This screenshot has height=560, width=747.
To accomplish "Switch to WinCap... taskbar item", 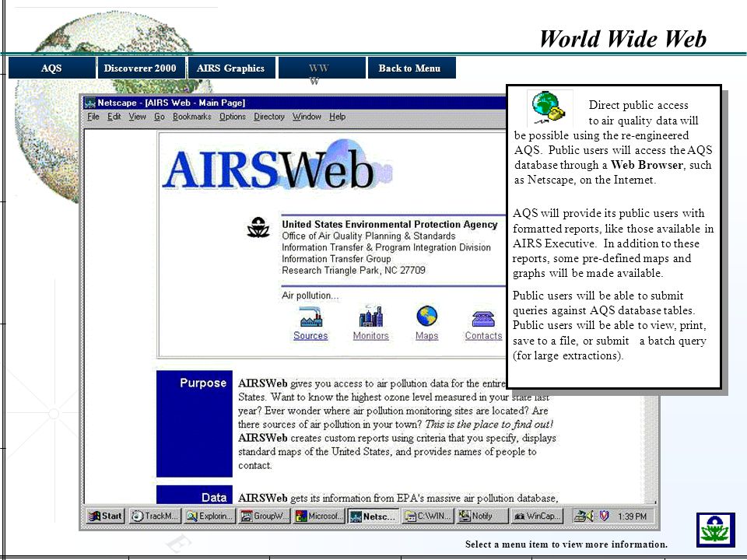I will (x=537, y=516).
